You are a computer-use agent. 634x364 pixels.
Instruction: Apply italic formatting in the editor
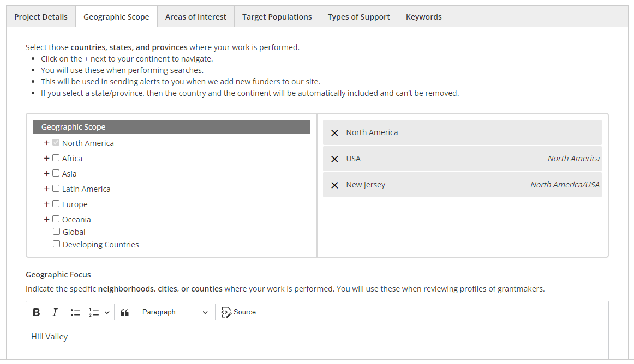[x=55, y=312]
